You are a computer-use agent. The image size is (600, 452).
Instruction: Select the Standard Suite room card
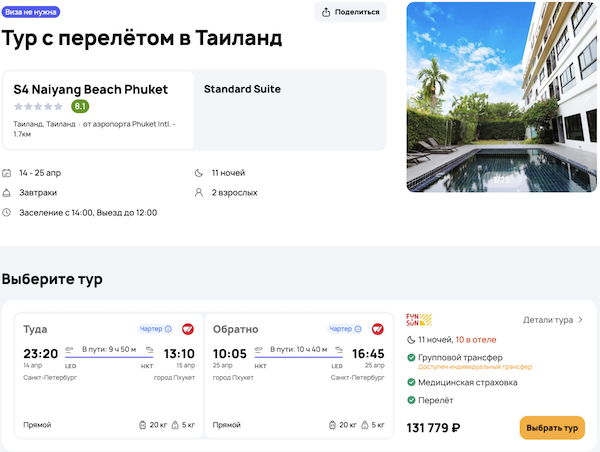290,110
